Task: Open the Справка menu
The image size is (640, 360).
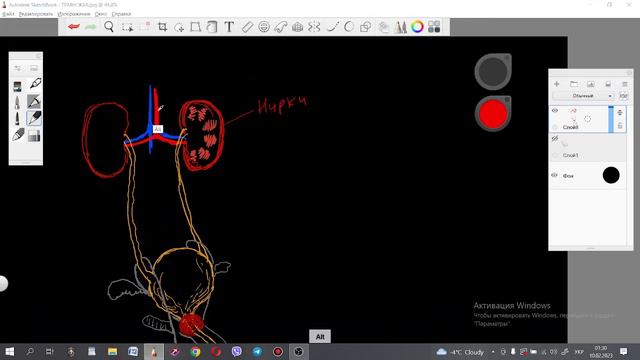Action: (x=121, y=14)
